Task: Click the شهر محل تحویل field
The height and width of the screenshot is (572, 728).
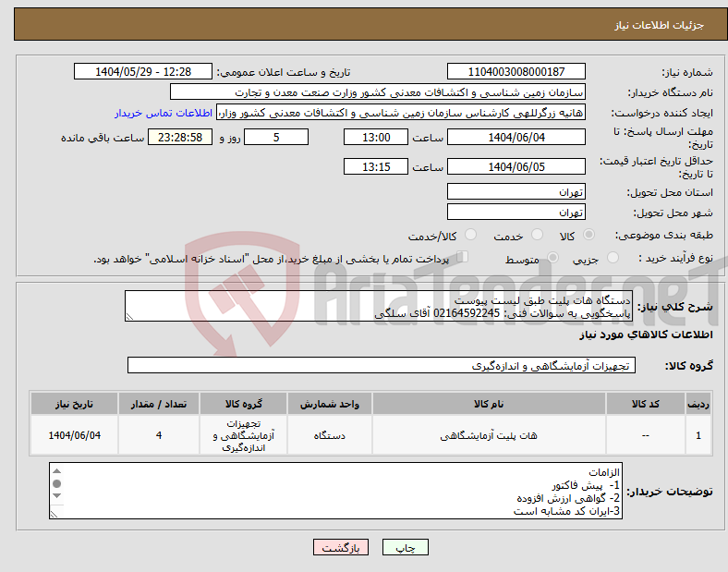Action: pyautogui.click(x=516, y=212)
